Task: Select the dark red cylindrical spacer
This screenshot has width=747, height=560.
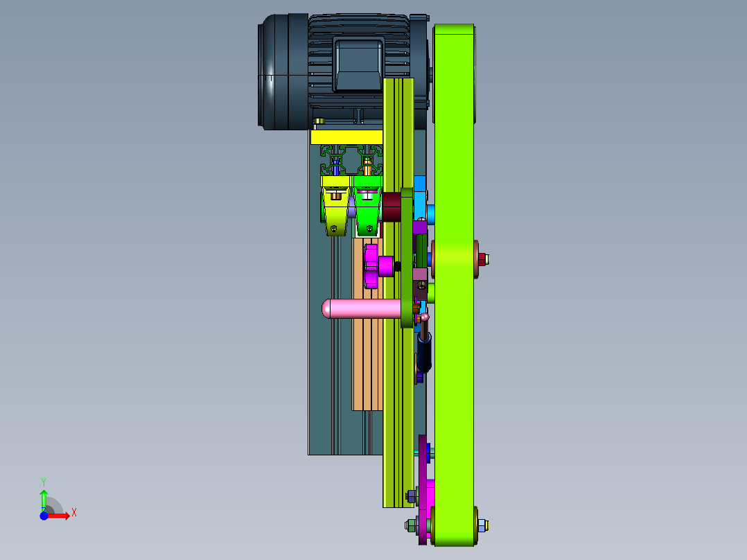Action: point(392,207)
